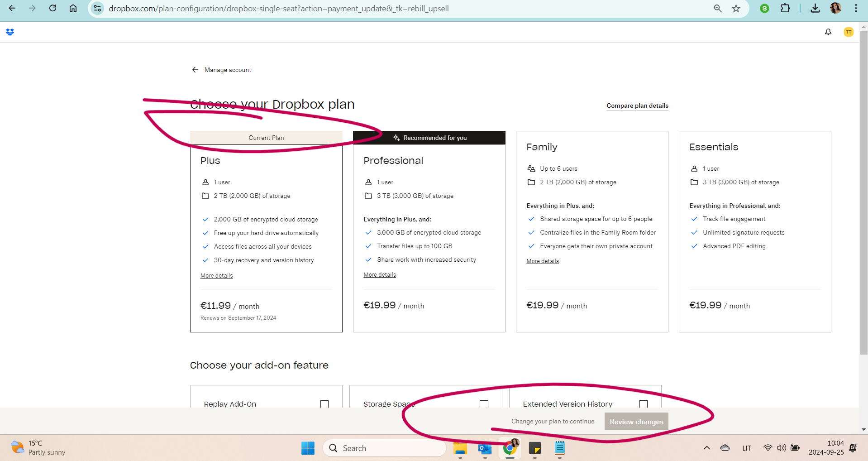
Task: Open the Compare plan details link
Action: coord(637,106)
